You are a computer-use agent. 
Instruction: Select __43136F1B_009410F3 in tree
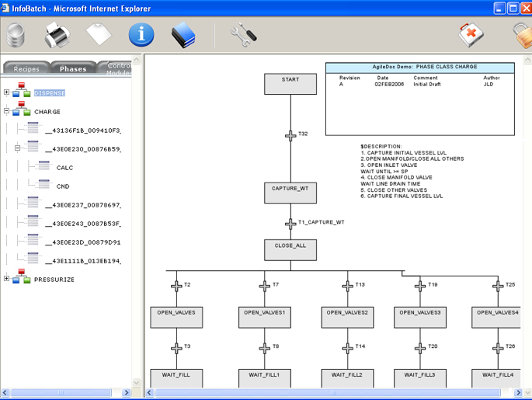pyautogui.click(x=83, y=130)
